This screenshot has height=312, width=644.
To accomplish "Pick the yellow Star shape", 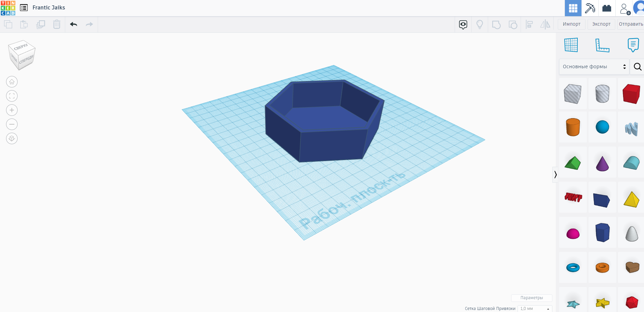I will click(602, 303).
